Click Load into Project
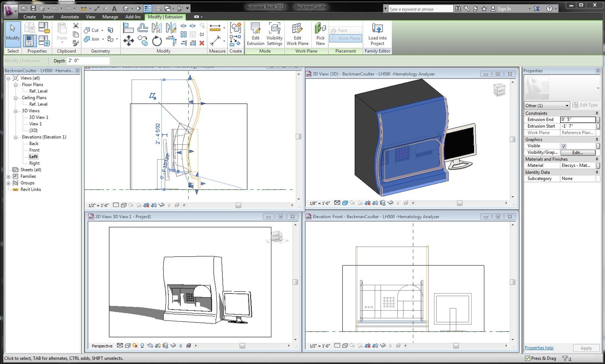 pos(377,34)
